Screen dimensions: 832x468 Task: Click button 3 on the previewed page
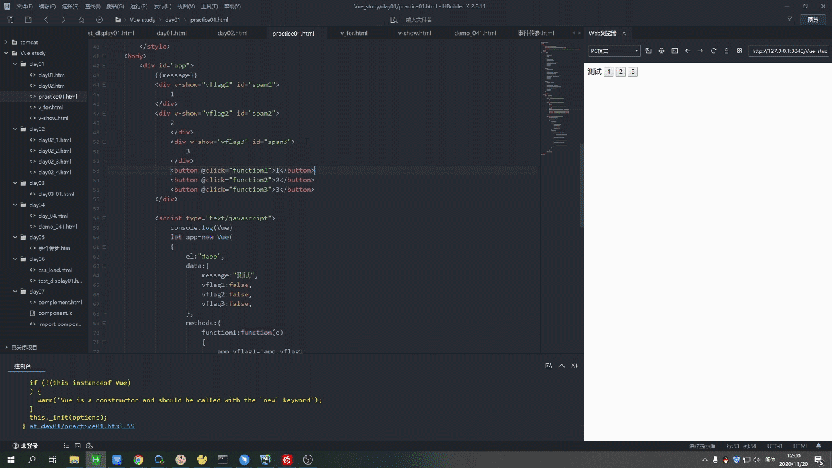(633, 72)
